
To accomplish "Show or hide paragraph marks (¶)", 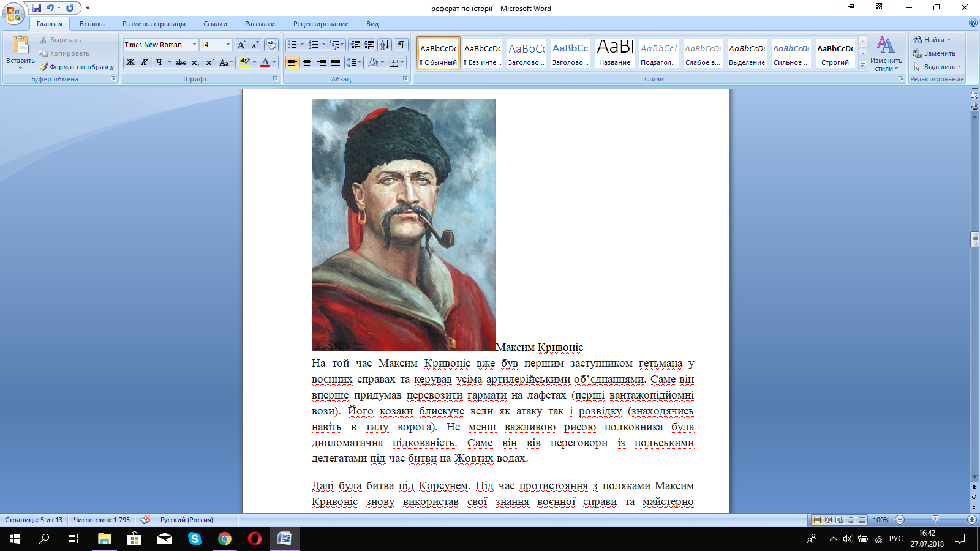I will coord(401,45).
